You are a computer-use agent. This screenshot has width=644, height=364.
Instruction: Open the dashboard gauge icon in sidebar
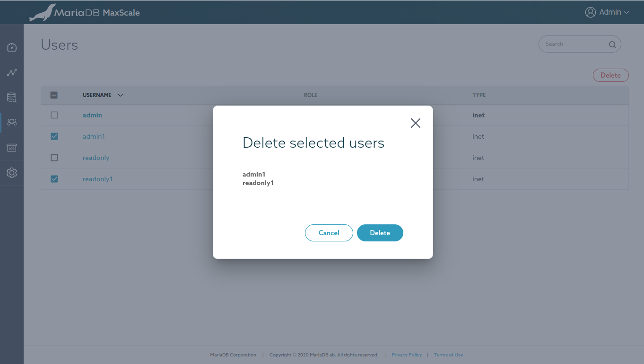12,47
